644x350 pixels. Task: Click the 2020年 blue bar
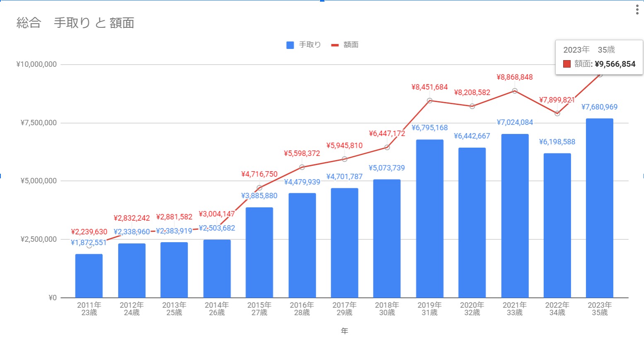tap(472, 223)
